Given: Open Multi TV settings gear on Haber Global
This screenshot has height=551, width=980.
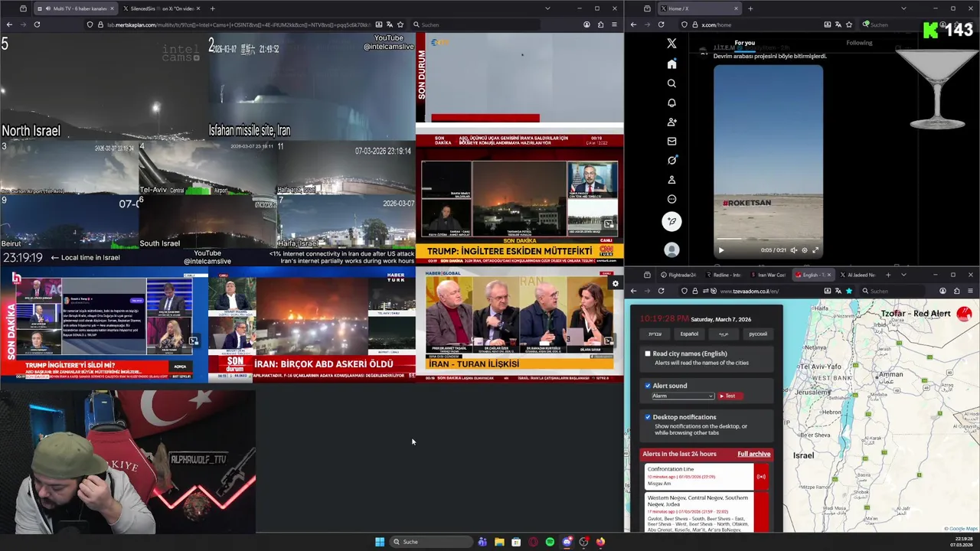Looking at the screenshot, I should pos(615,284).
